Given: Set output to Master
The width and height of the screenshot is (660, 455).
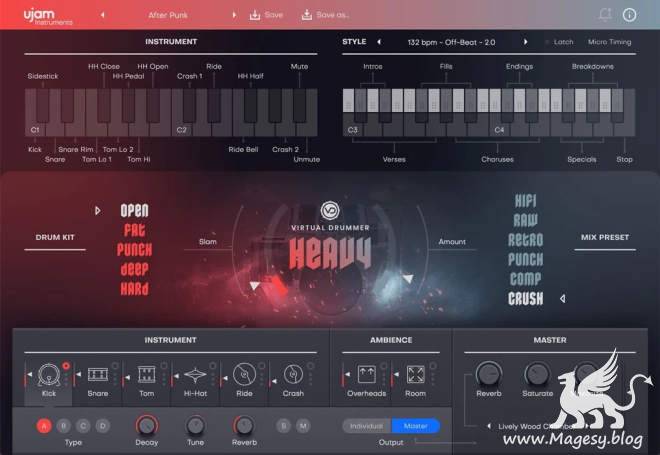Looking at the screenshot, I should [x=416, y=426].
